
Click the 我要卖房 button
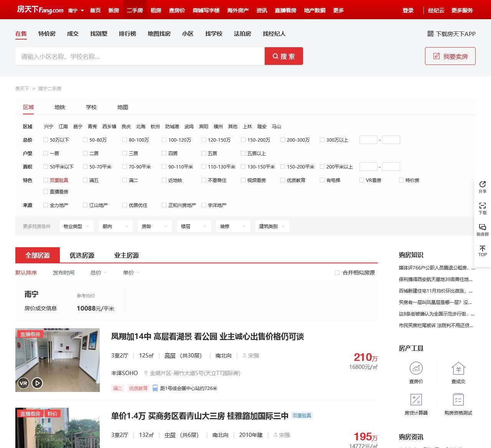coord(450,56)
